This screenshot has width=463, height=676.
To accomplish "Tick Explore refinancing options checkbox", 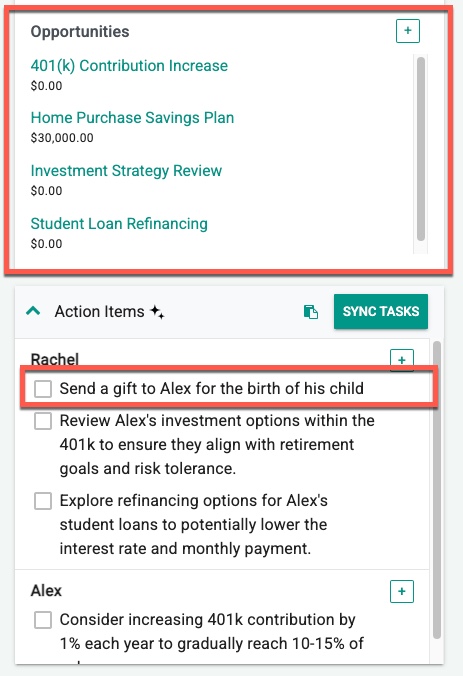I will point(43,501).
